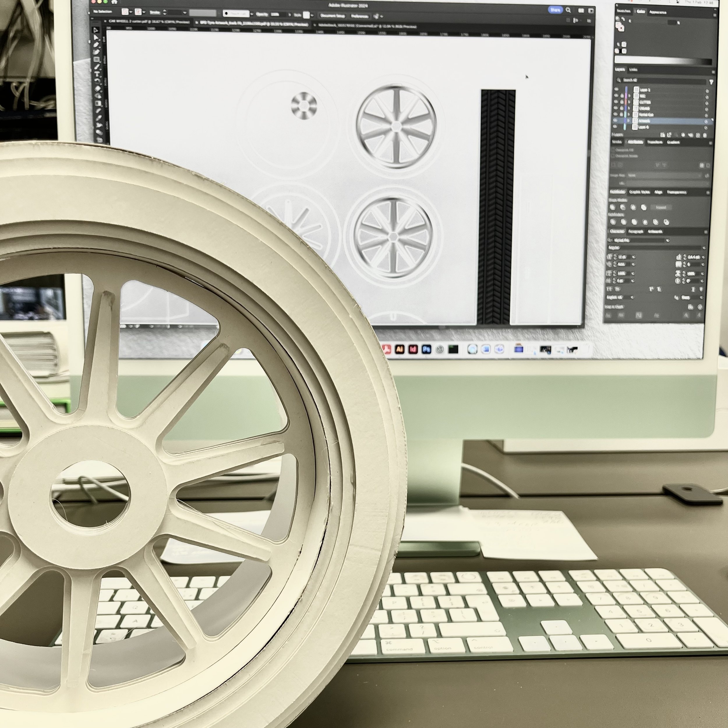Select the Pen tool in toolbar
The height and width of the screenshot is (728, 728).
tap(96, 45)
